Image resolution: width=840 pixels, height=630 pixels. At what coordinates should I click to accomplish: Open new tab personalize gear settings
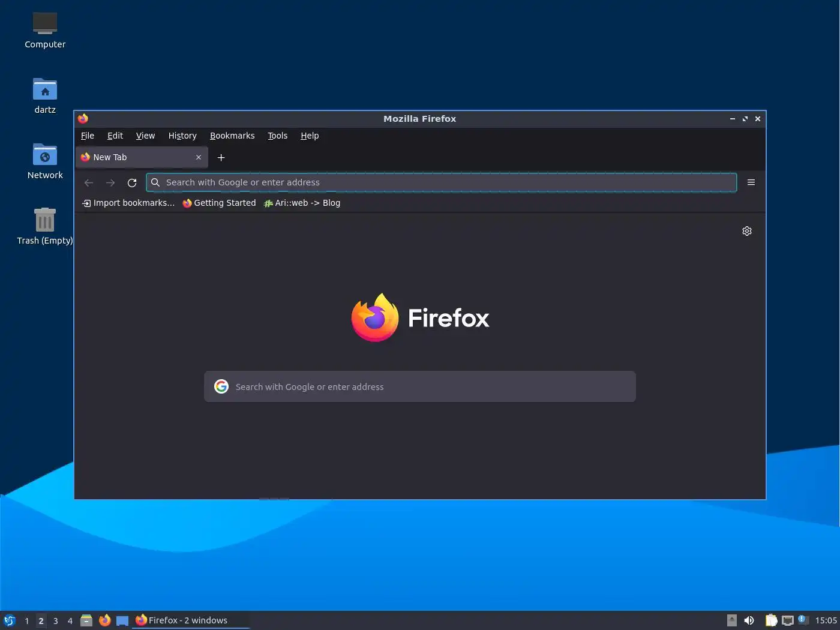(747, 231)
